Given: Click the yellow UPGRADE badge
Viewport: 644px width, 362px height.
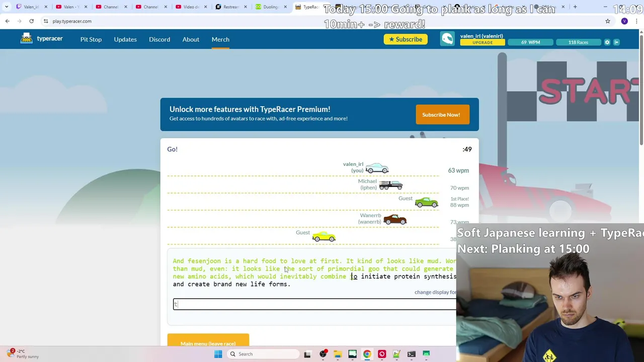Looking at the screenshot, I should (482, 43).
